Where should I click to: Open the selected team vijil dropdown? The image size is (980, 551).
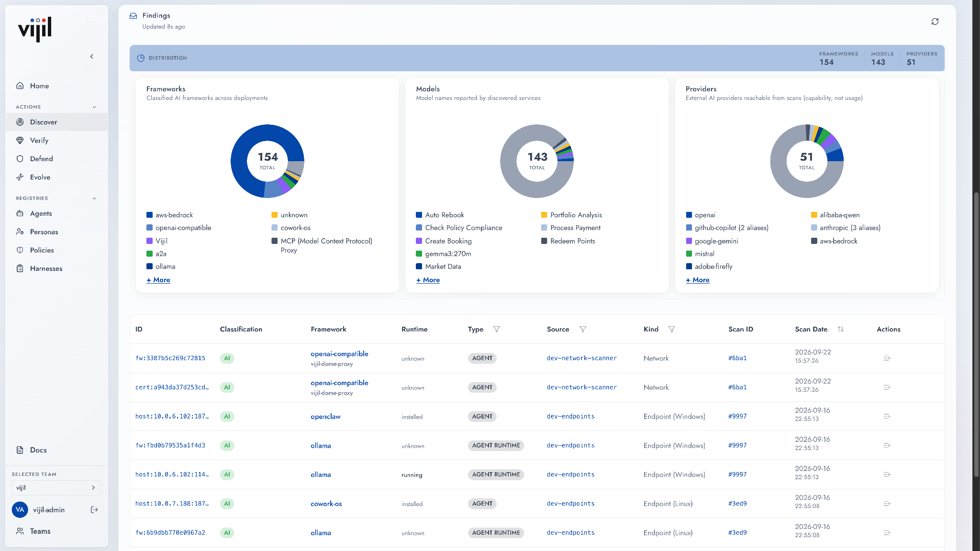tap(56, 488)
